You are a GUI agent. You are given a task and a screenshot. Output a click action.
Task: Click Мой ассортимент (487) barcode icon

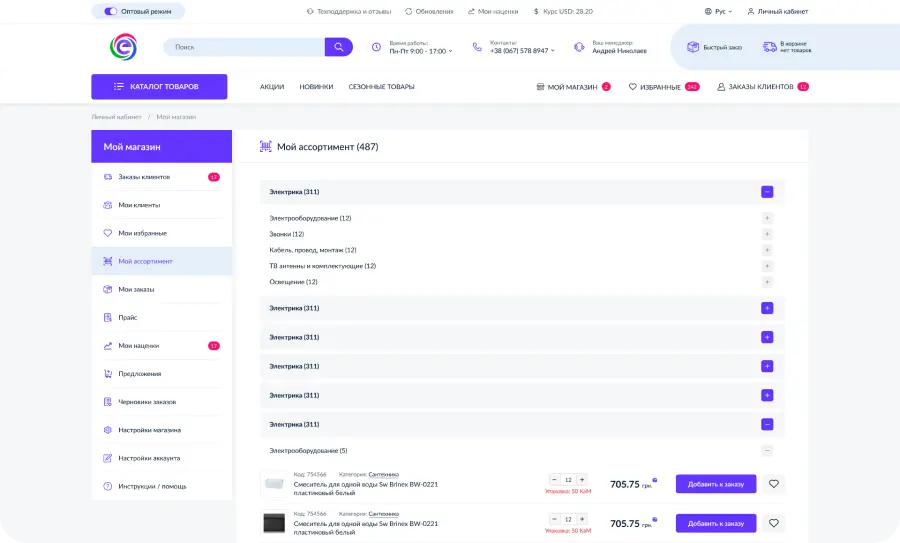pos(265,146)
